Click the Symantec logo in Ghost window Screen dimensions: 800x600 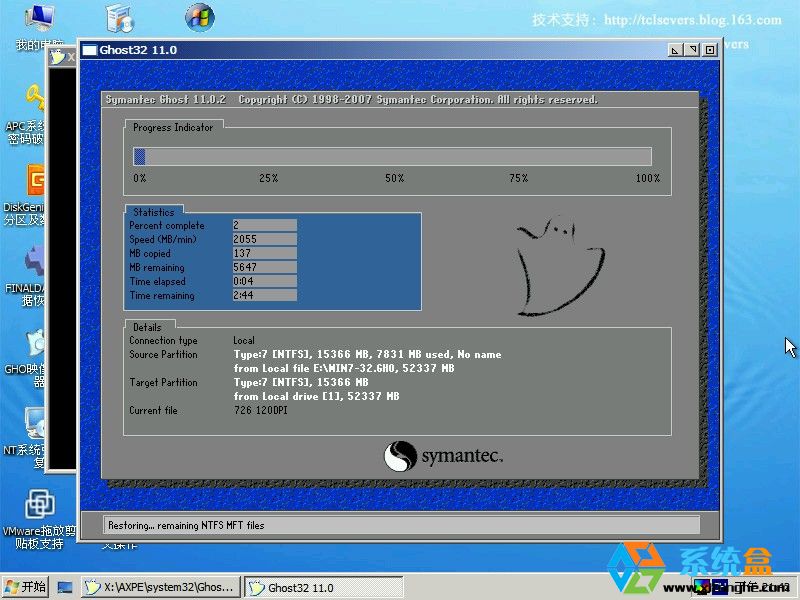pos(443,456)
